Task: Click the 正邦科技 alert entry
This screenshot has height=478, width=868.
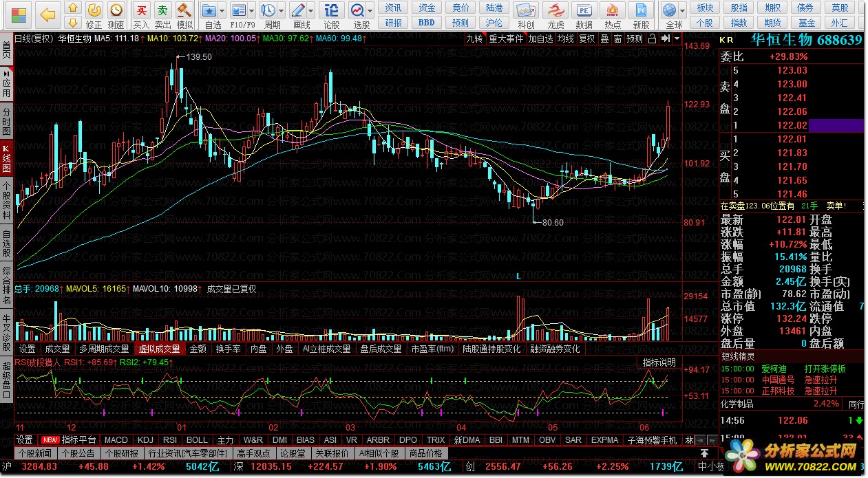Action: pyautogui.click(x=779, y=391)
